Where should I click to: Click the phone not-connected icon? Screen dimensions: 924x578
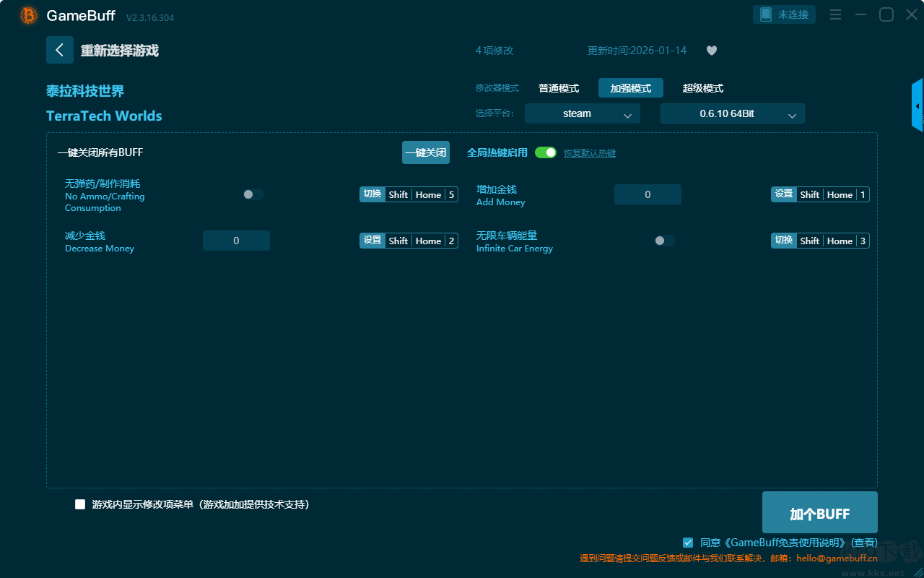coord(766,14)
